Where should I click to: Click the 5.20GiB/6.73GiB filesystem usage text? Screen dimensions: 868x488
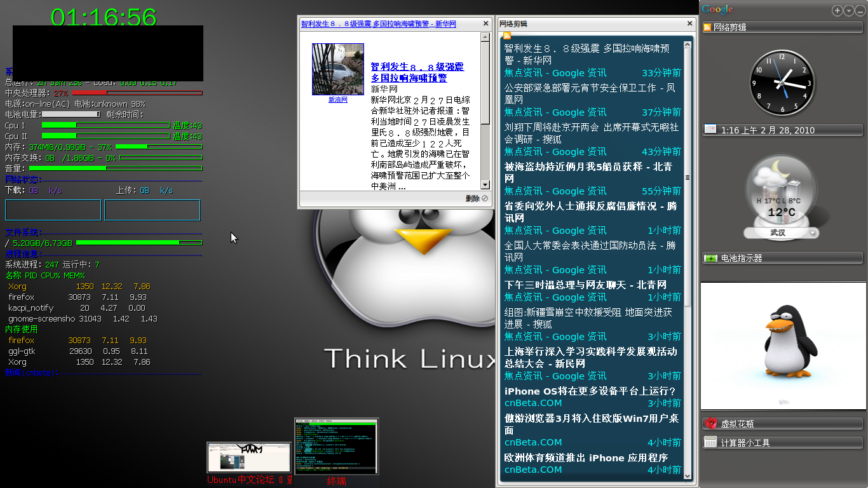[x=43, y=243]
